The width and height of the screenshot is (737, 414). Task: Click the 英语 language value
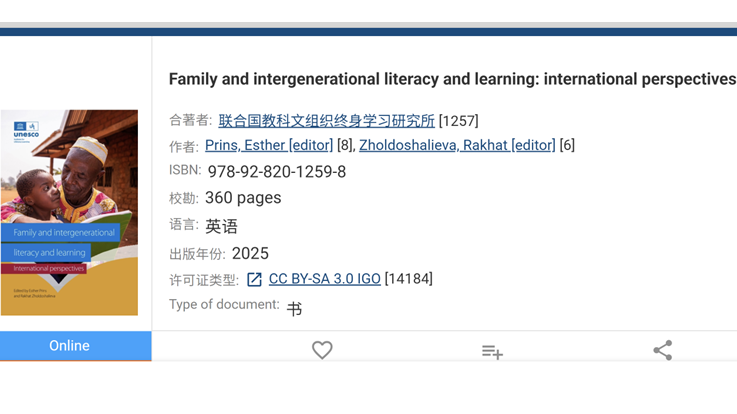(x=221, y=227)
